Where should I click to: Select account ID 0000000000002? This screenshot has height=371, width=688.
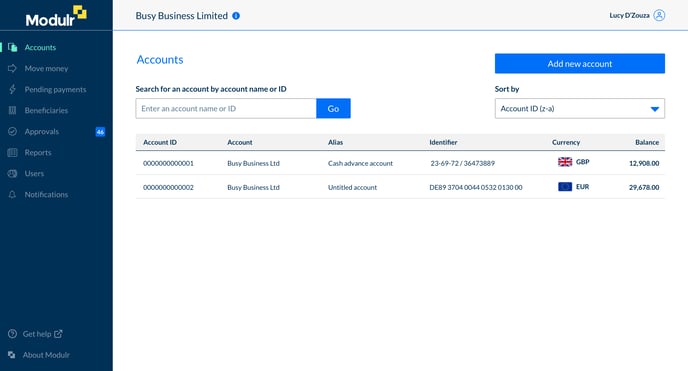pyautogui.click(x=168, y=187)
